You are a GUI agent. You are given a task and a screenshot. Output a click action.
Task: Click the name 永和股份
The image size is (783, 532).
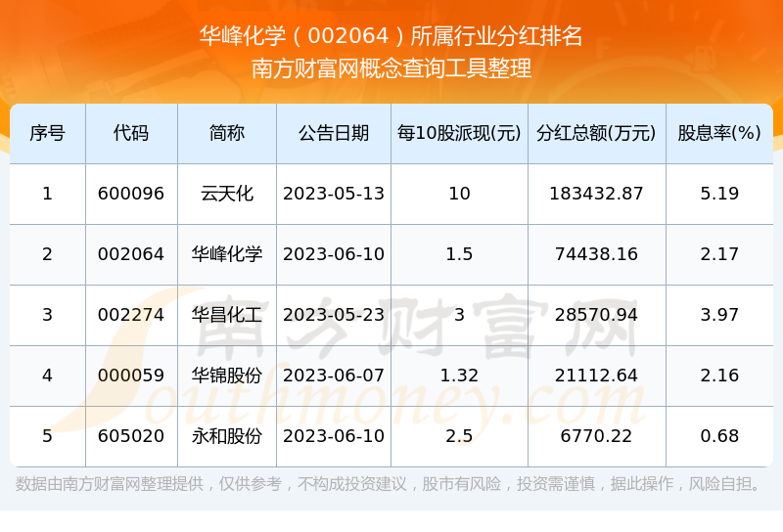click(x=227, y=436)
